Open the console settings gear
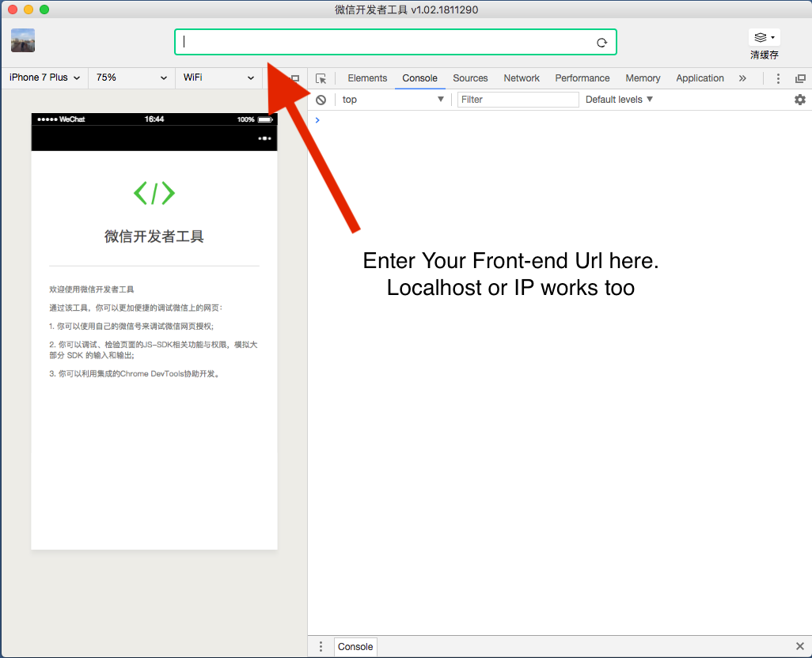Viewport: 812px width, 658px height. click(800, 99)
